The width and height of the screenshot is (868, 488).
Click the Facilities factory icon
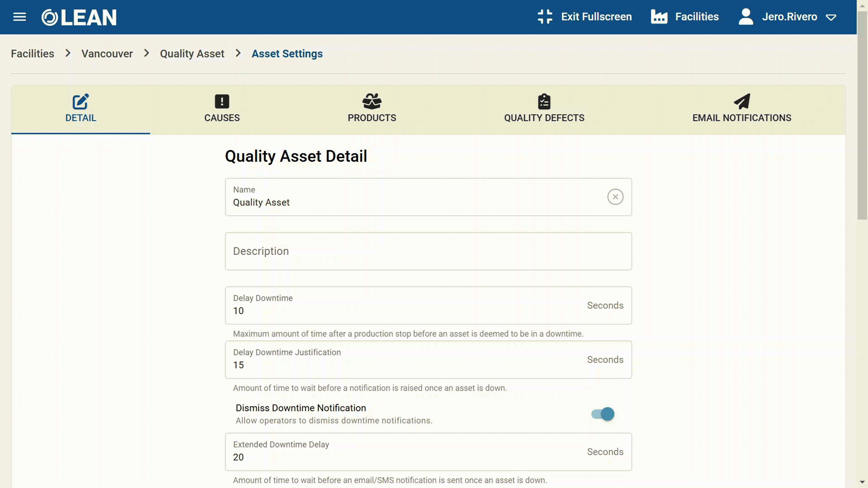pos(659,16)
